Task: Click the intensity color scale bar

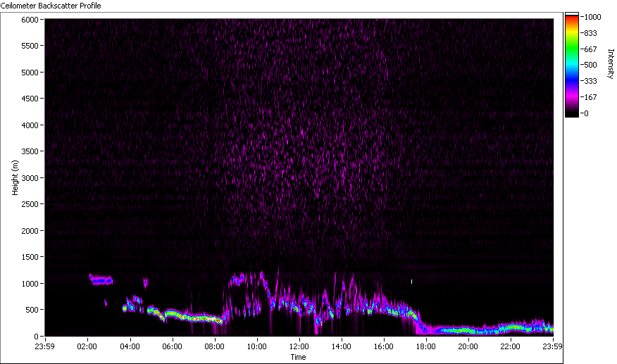Action: pos(572,65)
